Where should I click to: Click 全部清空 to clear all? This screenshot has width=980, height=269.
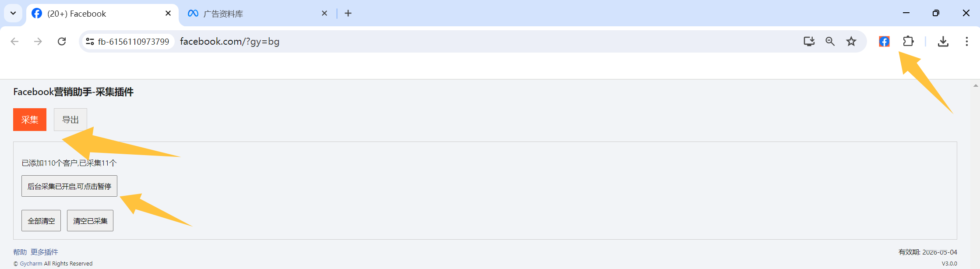pyautogui.click(x=41, y=221)
